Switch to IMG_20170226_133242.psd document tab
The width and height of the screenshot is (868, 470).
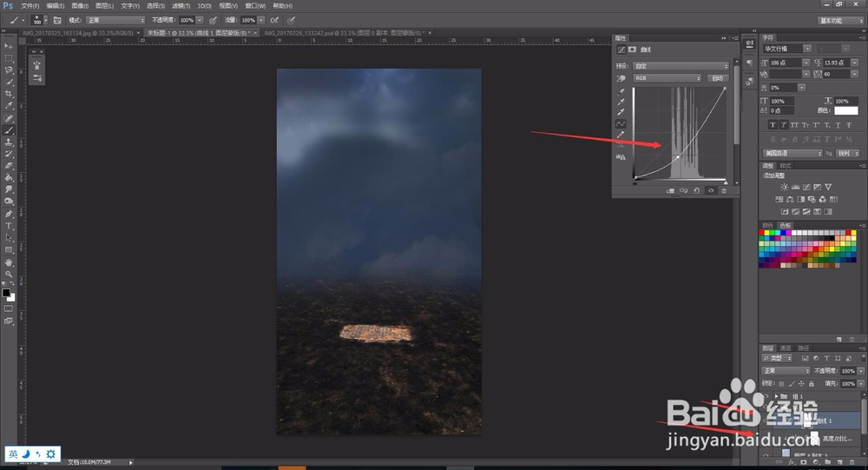point(343,33)
